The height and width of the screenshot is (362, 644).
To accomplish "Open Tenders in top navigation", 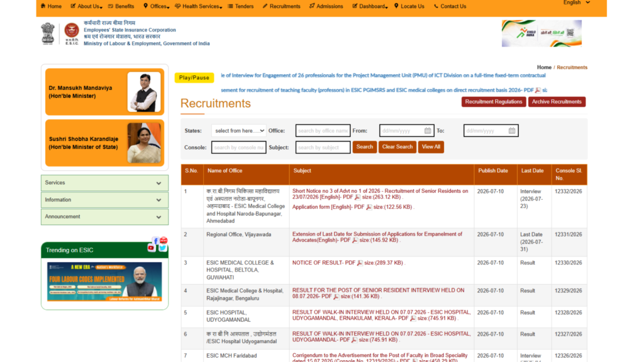I will coord(241,6).
